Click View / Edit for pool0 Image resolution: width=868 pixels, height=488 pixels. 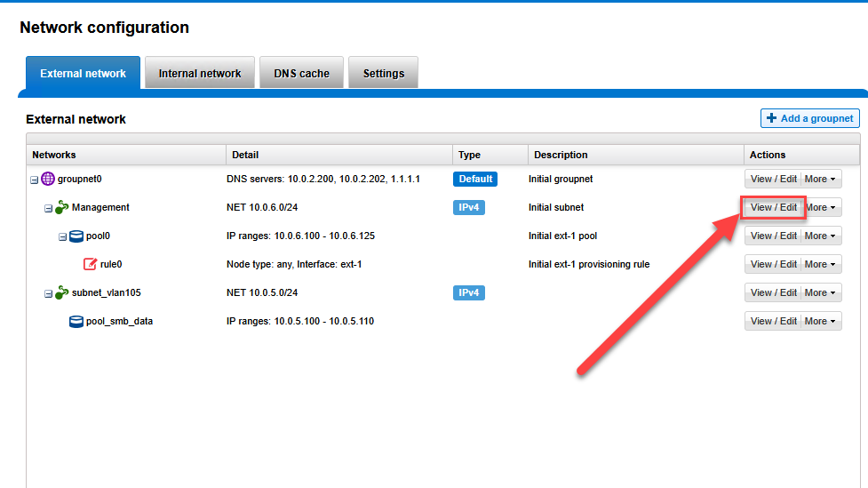pyautogui.click(x=773, y=236)
